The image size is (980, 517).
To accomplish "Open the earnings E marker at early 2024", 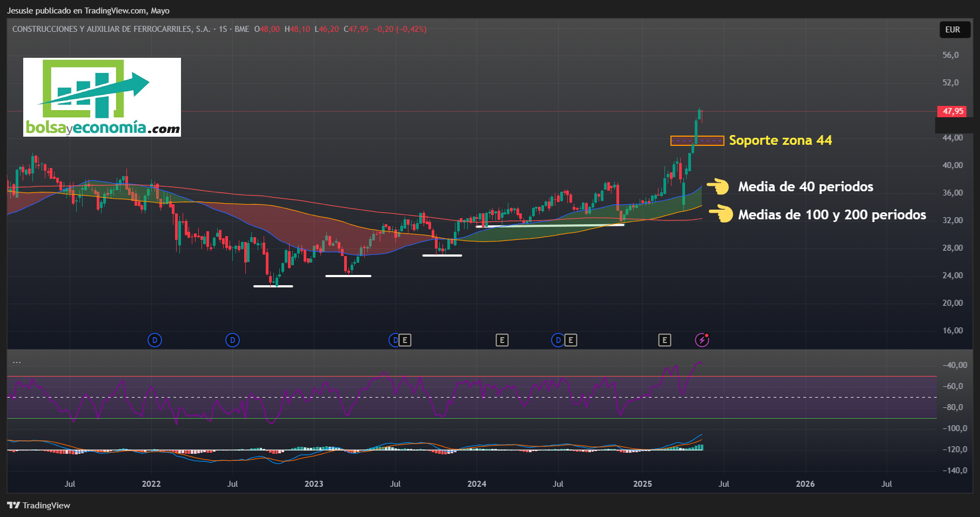I will (x=502, y=340).
